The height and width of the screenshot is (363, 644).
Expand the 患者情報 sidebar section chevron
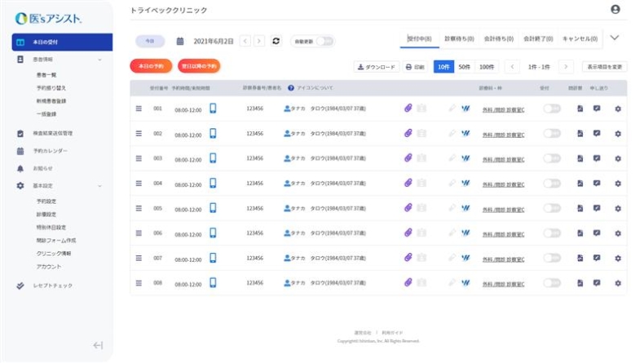pos(99,60)
